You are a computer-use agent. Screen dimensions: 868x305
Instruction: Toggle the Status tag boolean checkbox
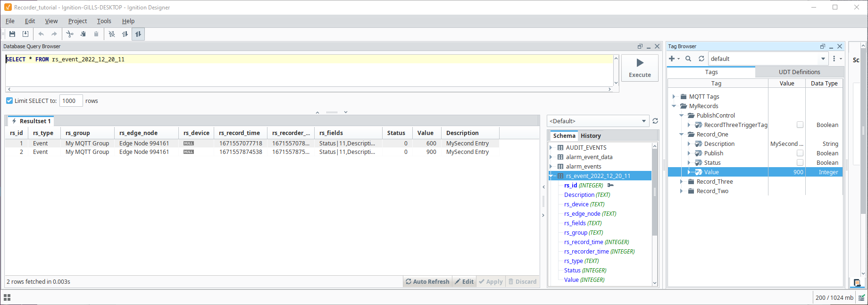click(800, 162)
